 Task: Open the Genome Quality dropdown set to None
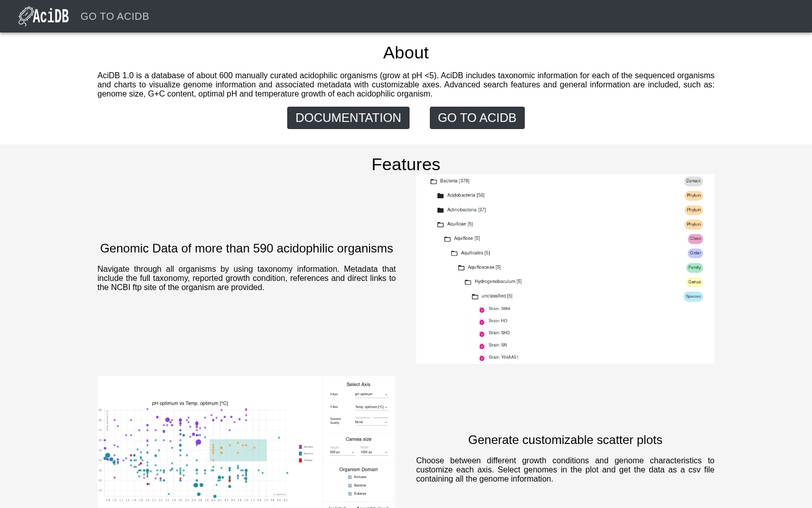tap(371, 422)
